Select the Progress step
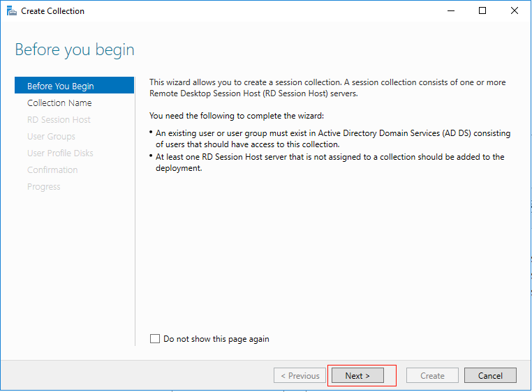This screenshot has width=532, height=392. click(x=44, y=186)
